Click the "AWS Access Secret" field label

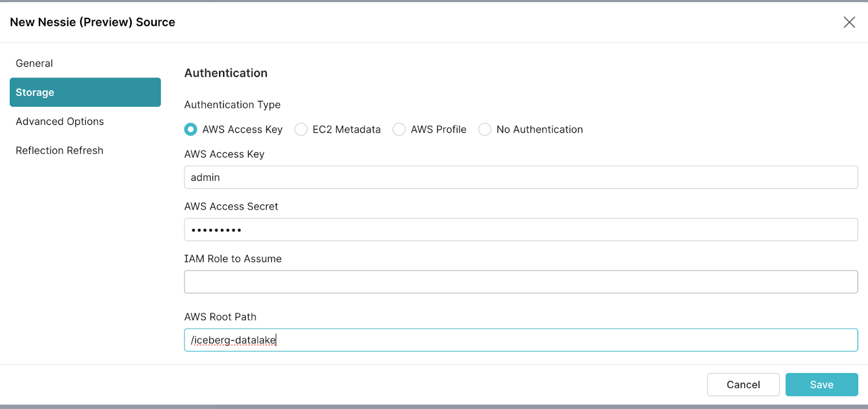point(231,207)
